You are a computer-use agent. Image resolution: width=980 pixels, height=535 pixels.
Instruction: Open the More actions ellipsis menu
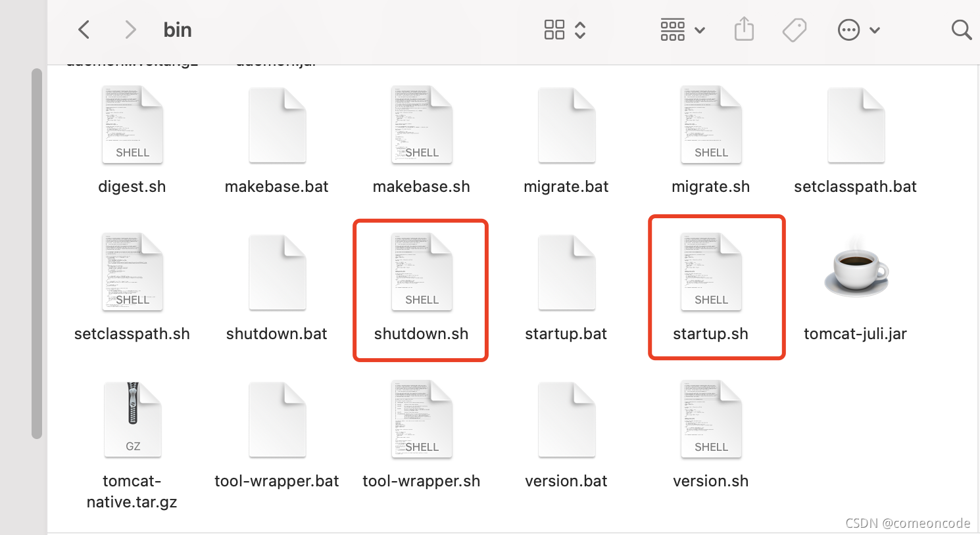pyautogui.click(x=858, y=30)
